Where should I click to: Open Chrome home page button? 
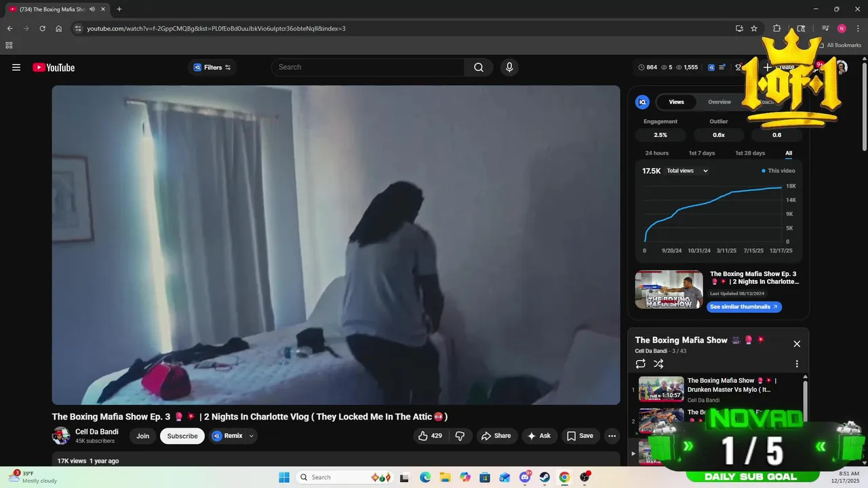(59, 28)
